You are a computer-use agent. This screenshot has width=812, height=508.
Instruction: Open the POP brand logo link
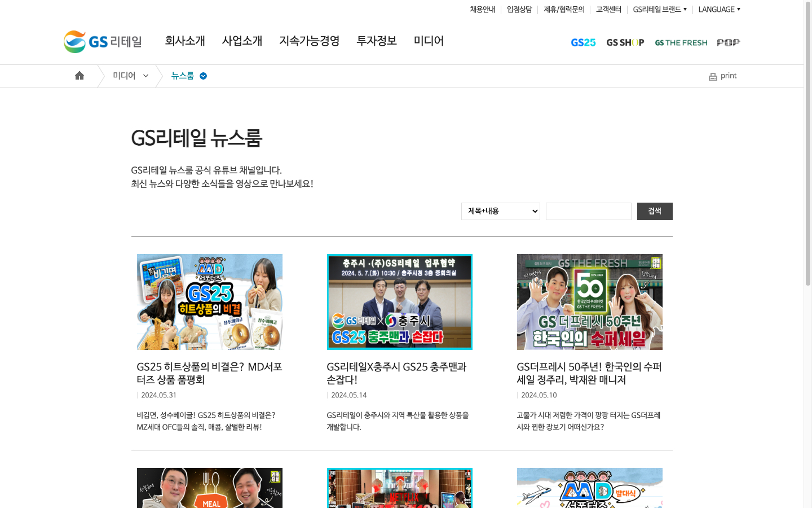coord(728,42)
